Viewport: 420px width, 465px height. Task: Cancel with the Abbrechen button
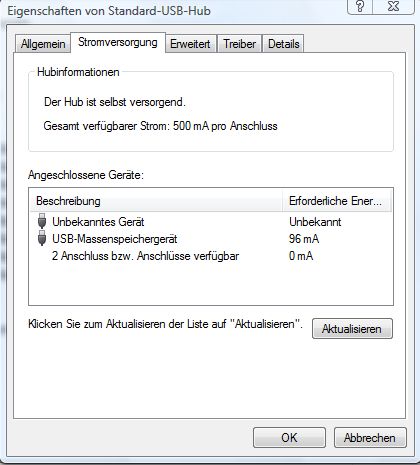[370, 438]
